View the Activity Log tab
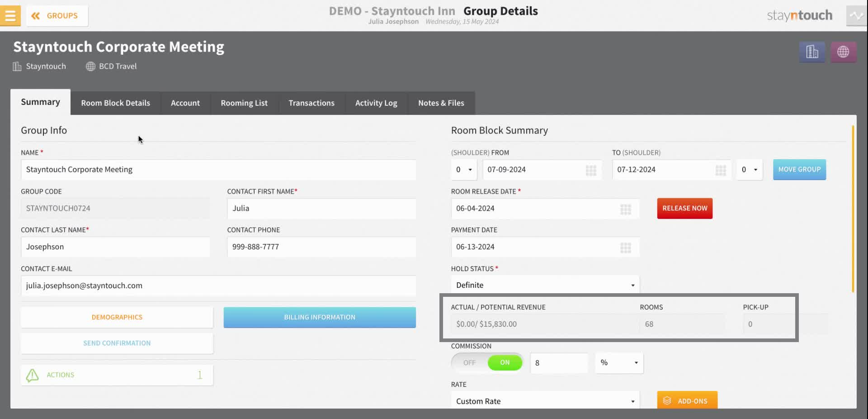 click(376, 103)
